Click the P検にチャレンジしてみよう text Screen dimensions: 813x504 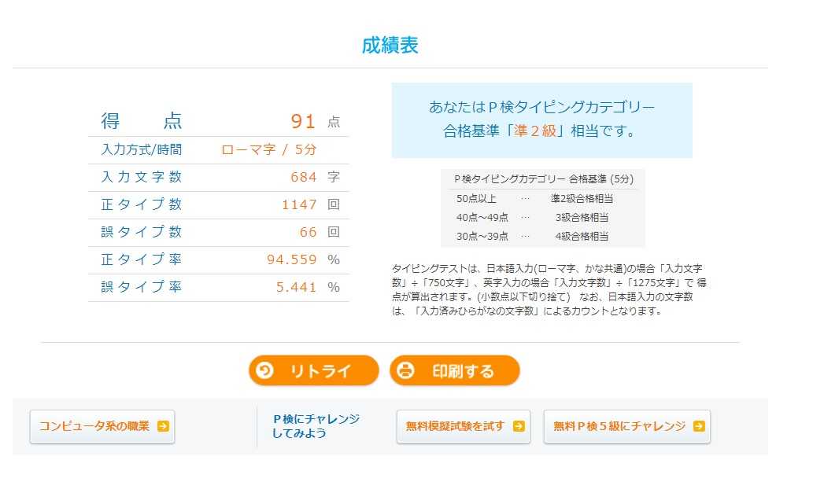pos(316,426)
